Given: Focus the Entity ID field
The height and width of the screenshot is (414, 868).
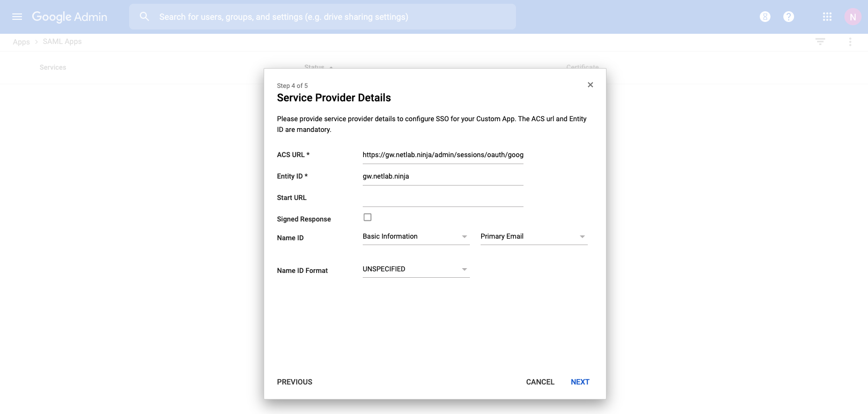Looking at the screenshot, I should pos(443,176).
